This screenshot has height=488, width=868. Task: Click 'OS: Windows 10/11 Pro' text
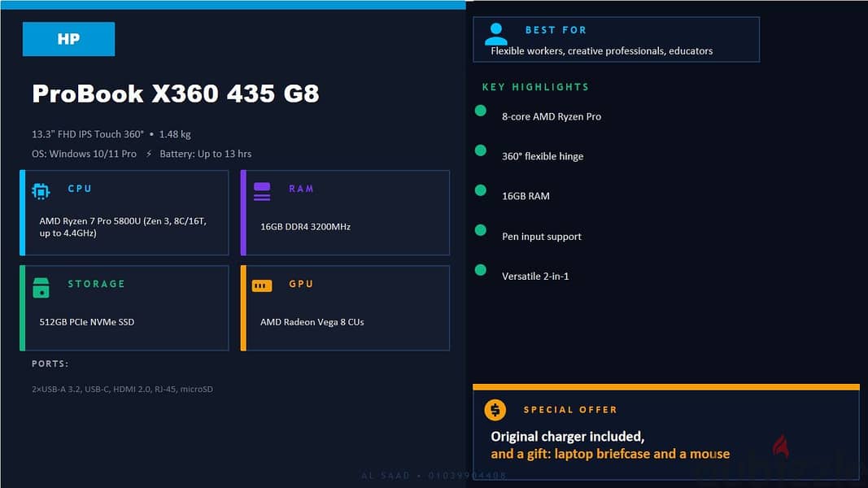point(84,154)
